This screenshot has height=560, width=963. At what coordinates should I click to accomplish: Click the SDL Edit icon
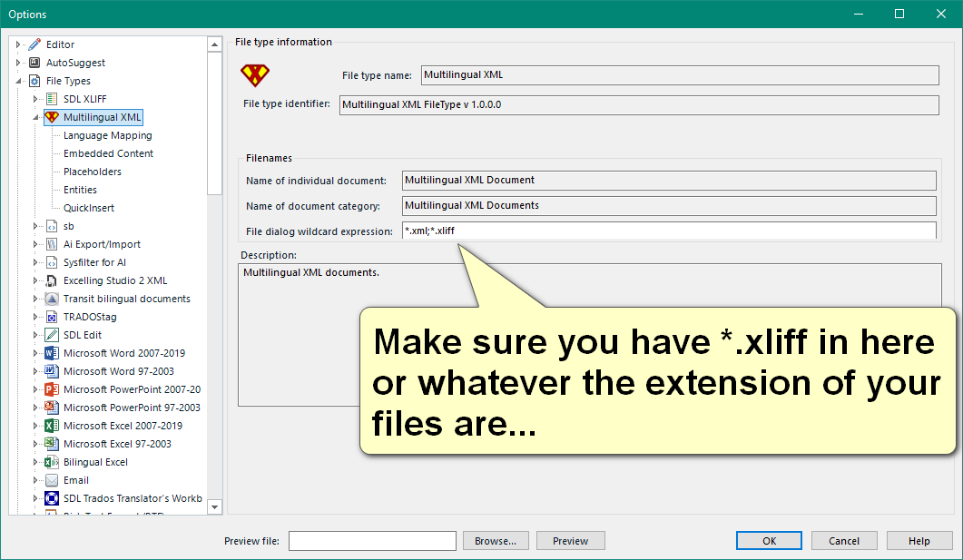53,335
